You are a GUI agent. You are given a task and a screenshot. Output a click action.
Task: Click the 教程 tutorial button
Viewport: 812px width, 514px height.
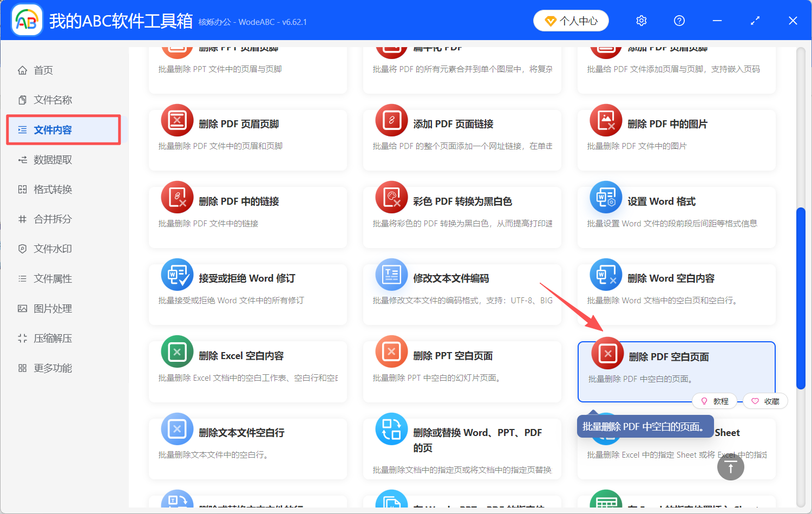(x=715, y=401)
